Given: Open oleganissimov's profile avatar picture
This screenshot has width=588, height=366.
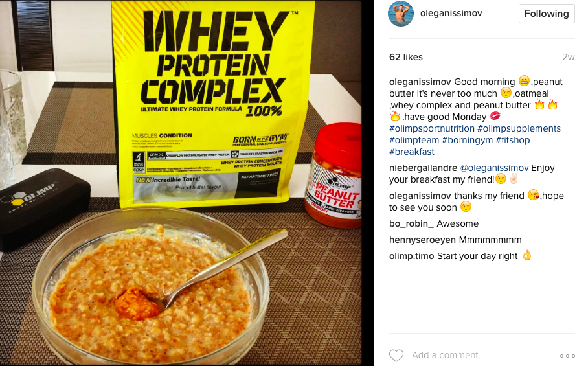Looking at the screenshot, I should (400, 14).
